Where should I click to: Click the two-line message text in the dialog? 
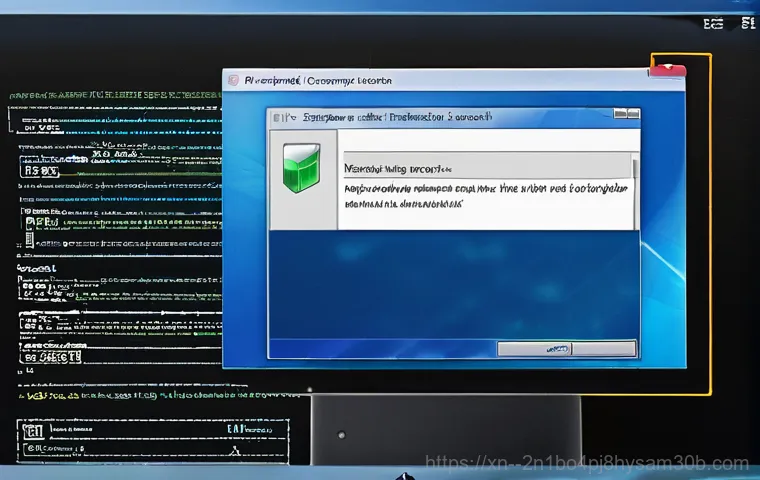coord(486,194)
